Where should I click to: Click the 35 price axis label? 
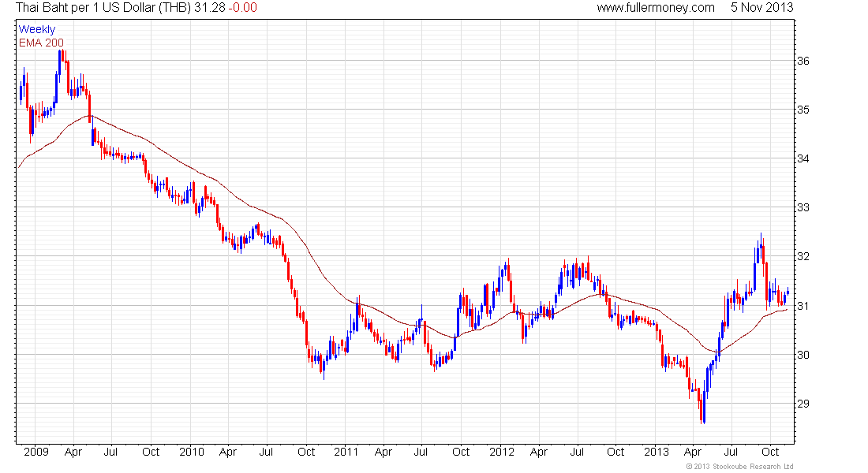click(803, 110)
